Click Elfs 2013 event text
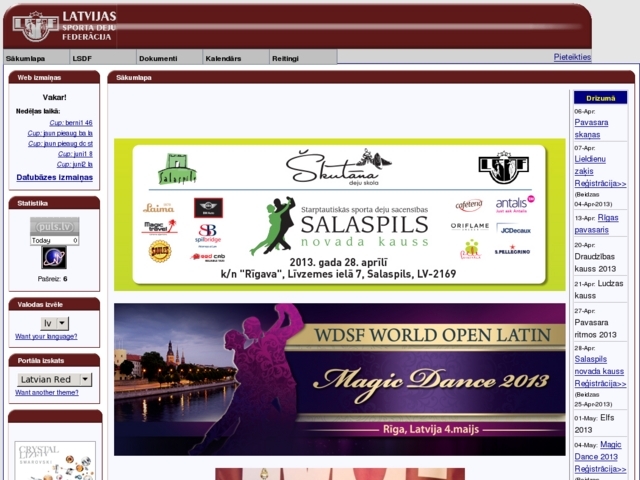 594,424
